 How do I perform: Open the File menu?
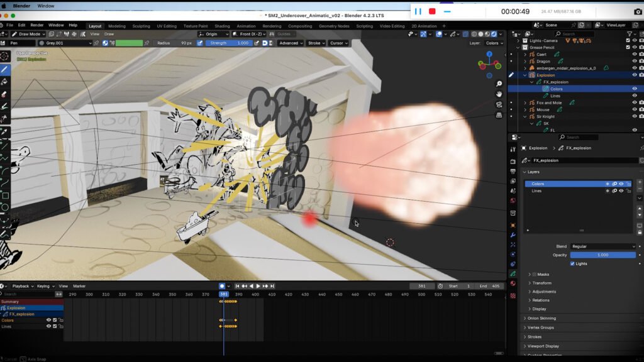tap(10, 25)
